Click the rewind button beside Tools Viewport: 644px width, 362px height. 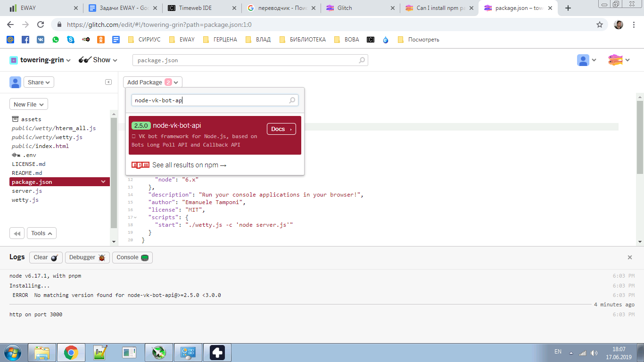coord(17,233)
